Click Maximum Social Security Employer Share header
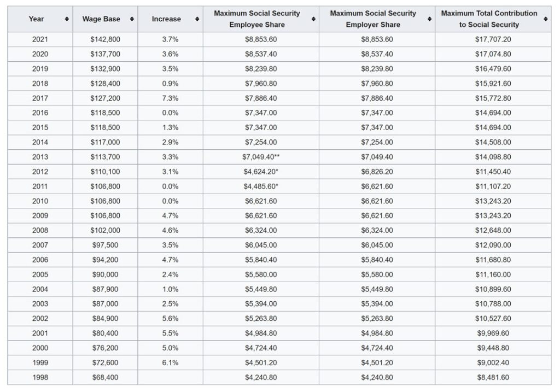The image size is (560, 392). point(373,19)
